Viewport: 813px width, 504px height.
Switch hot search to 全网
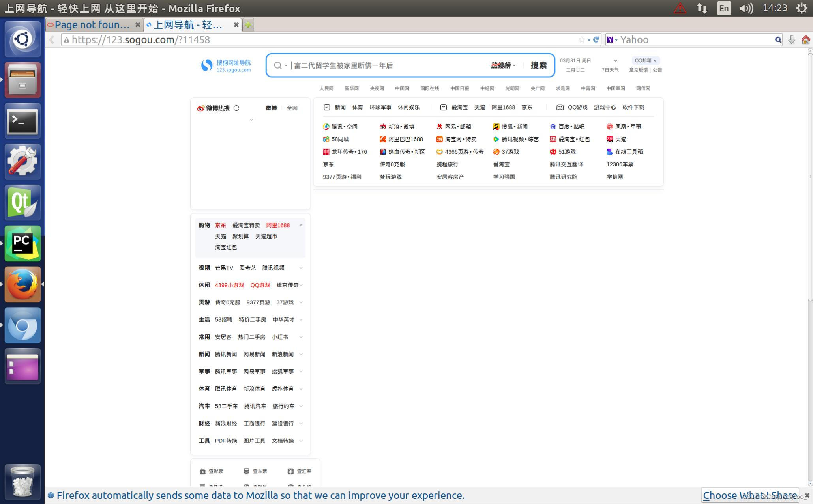(x=292, y=108)
